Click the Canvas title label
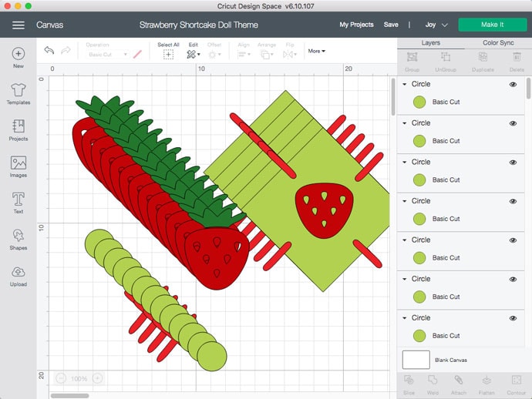The image size is (532, 399). [x=50, y=25]
